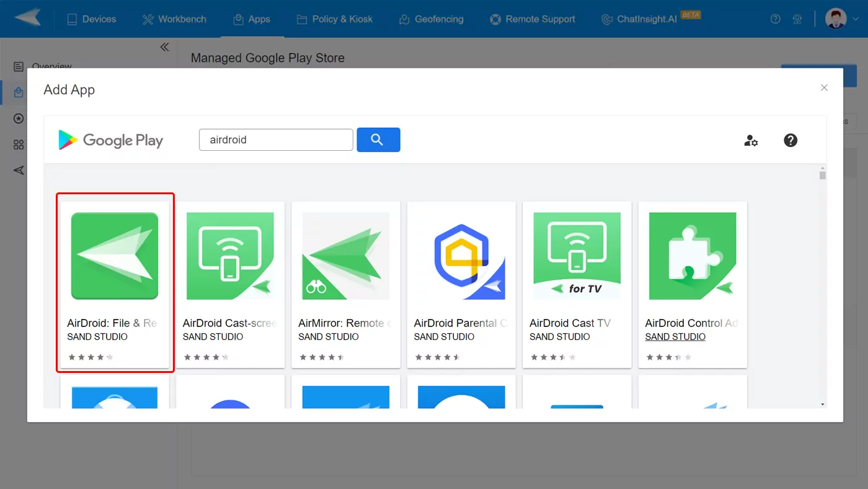This screenshot has height=489, width=868.
Task: Click the star rating under AirDroid Cast TV
Action: 553,357
